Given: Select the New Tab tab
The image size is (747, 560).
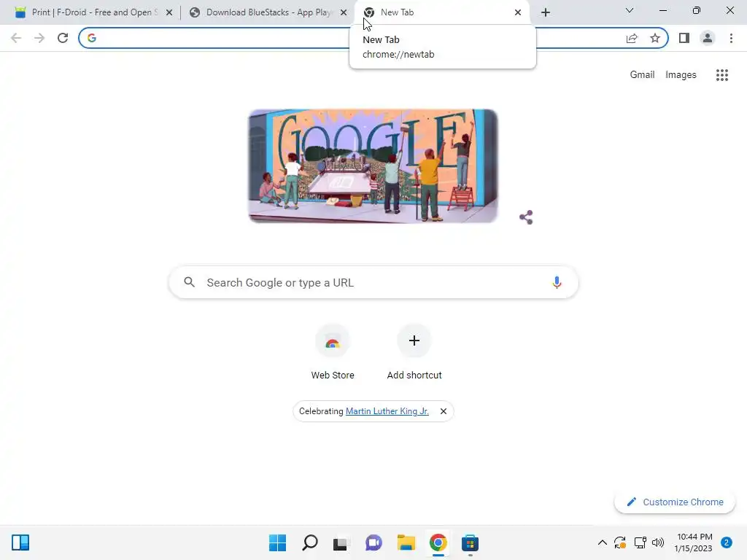Looking at the screenshot, I should point(443,12).
